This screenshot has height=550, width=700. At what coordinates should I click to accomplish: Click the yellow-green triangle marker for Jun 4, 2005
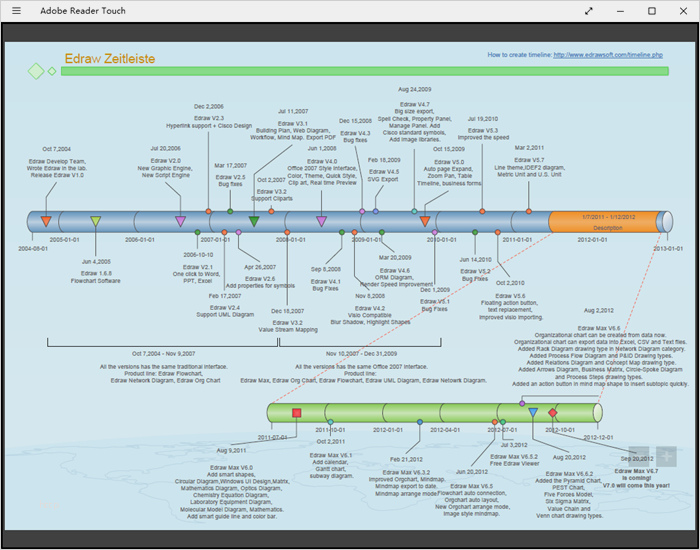tap(95, 221)
